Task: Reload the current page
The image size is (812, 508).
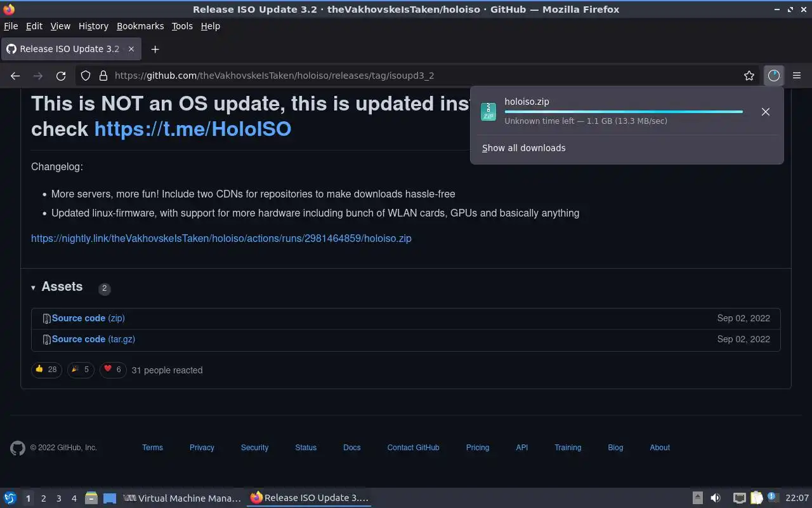Action: click(61, 76)
